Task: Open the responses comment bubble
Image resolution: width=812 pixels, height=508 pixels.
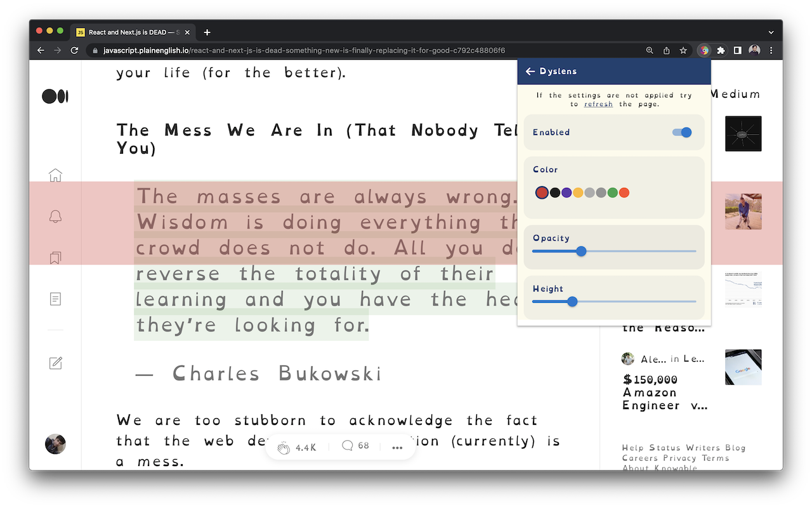Action: [347, 446]
